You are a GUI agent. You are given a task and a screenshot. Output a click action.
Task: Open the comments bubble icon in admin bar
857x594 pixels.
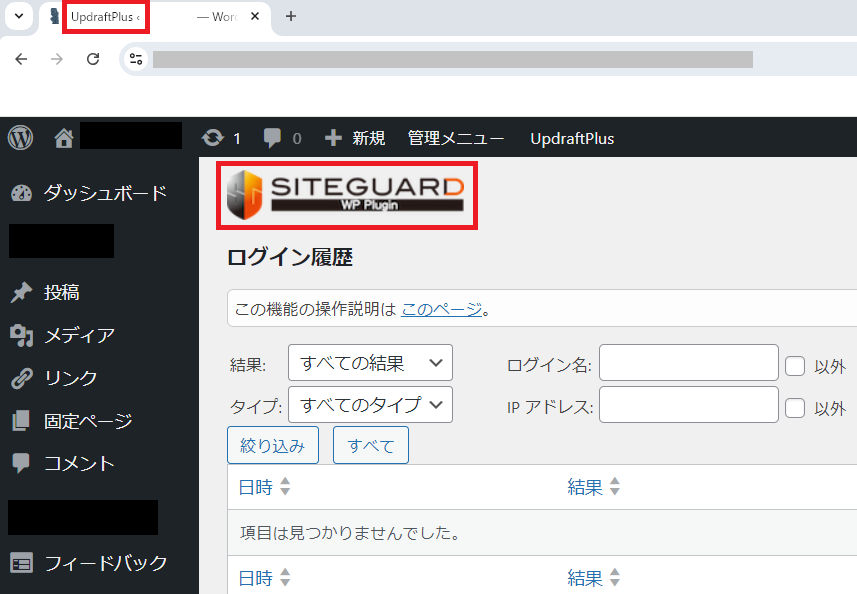pyautogui.click(x=272, y=139)
